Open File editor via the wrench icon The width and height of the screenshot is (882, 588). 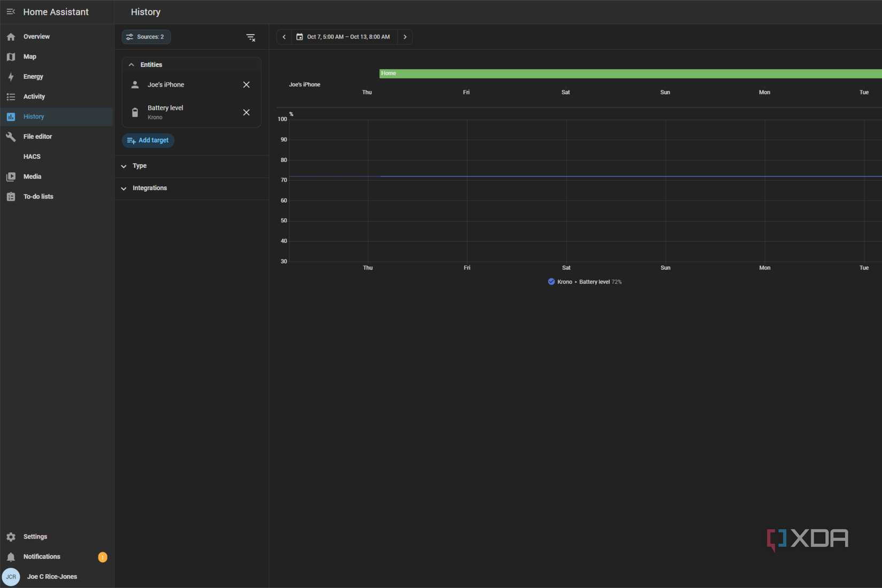[x=11, y=137]
